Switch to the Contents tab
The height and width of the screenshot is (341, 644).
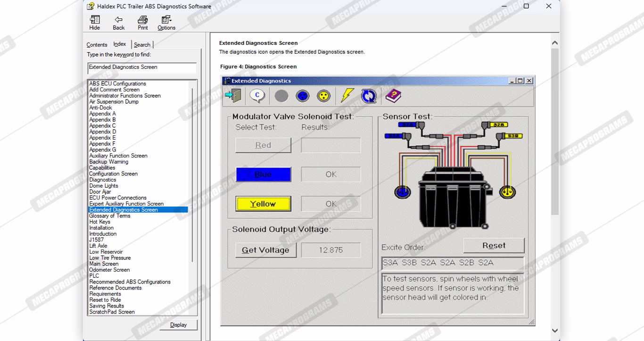click(97, 45)
